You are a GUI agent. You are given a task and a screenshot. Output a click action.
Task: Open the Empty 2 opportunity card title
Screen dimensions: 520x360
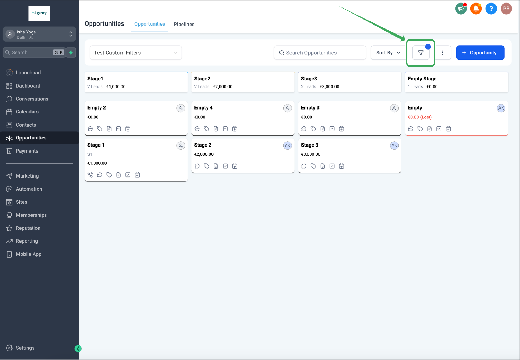tap(97, 108)
